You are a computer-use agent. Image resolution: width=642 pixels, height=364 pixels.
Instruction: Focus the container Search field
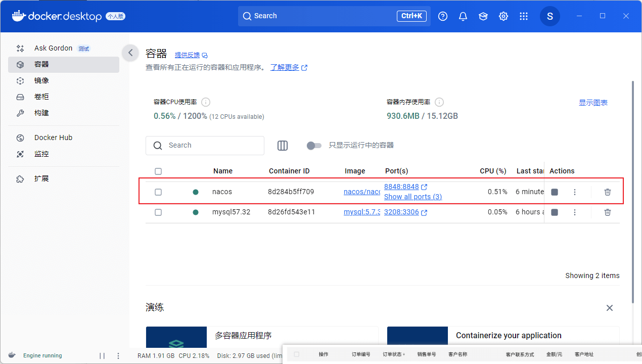coord(205,146)
